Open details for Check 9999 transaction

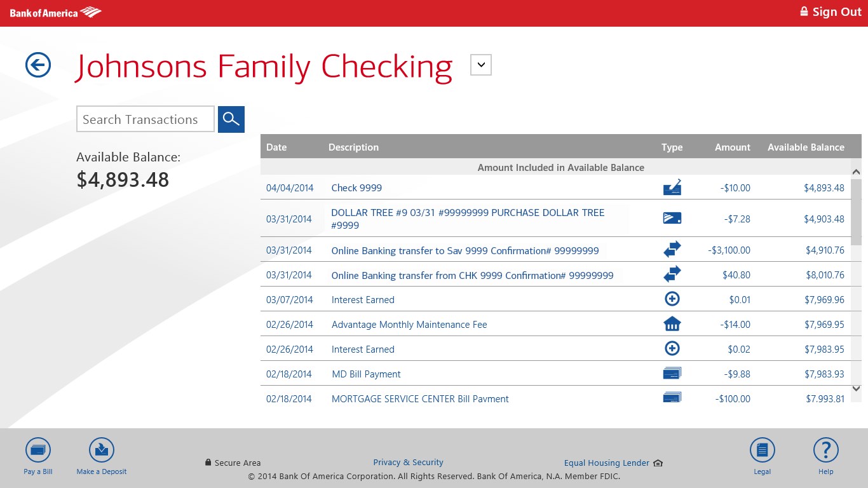pyautogui.click(x=356, y=187)
